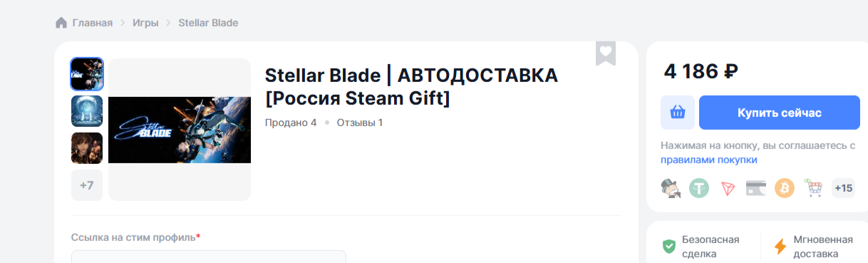Click the colorful shopping cart payment icon
The width and height of the screenshot is (868, 263).
click(813, 188)
